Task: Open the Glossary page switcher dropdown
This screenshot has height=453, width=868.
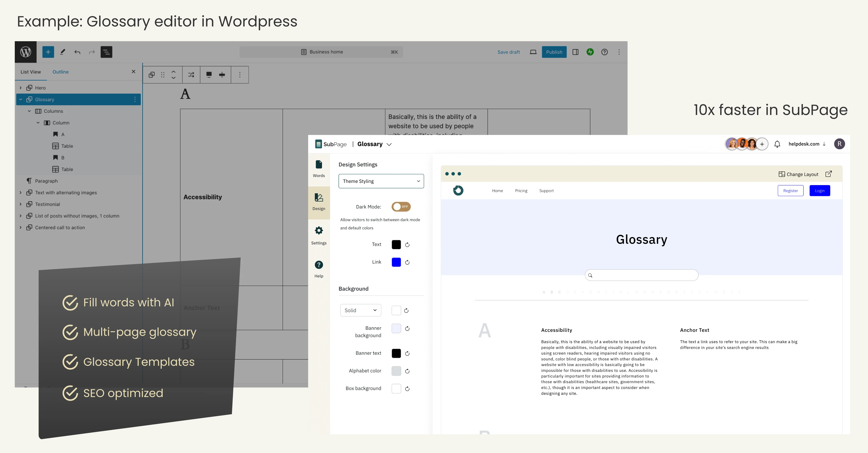Action: 375,144
